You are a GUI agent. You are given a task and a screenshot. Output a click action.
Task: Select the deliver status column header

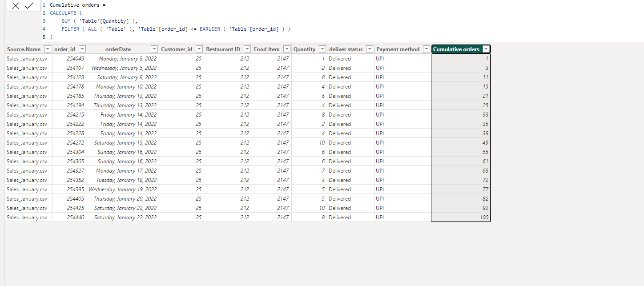point(346,49)
